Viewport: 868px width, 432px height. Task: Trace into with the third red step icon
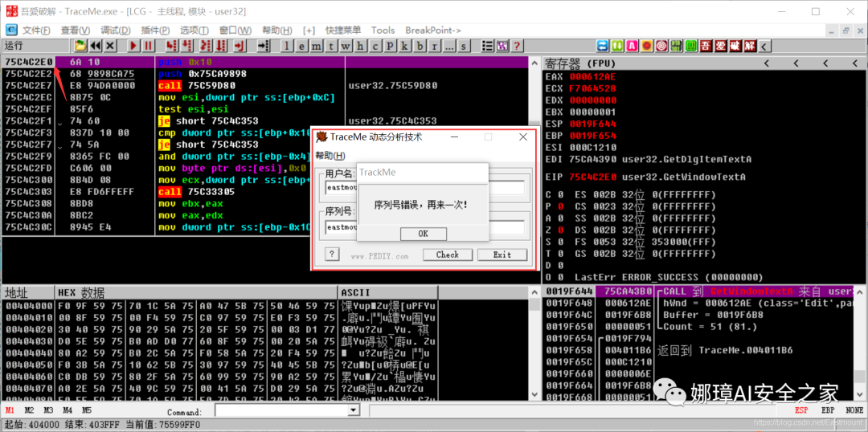coord(206,46)
